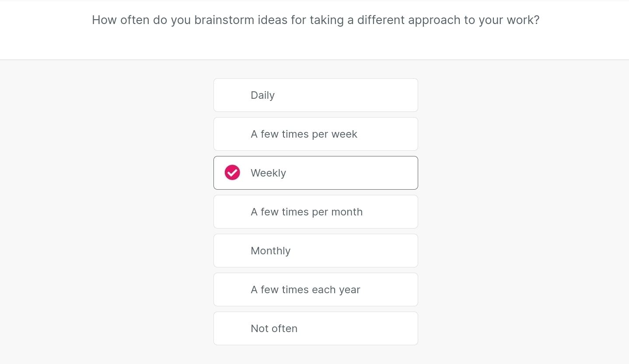Click the 'Weekly' label text
This screenshot has width=629, height=364.
click(x=268, y=173)
